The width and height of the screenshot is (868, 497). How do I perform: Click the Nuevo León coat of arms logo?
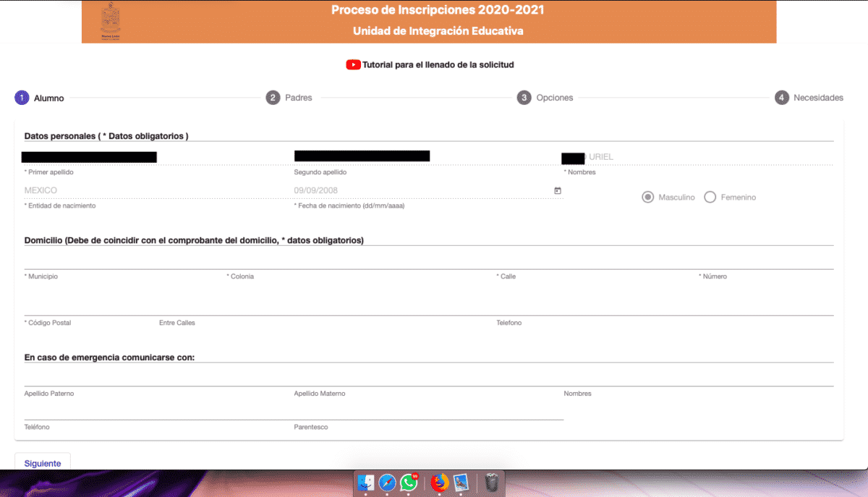(x=109, y=20)
